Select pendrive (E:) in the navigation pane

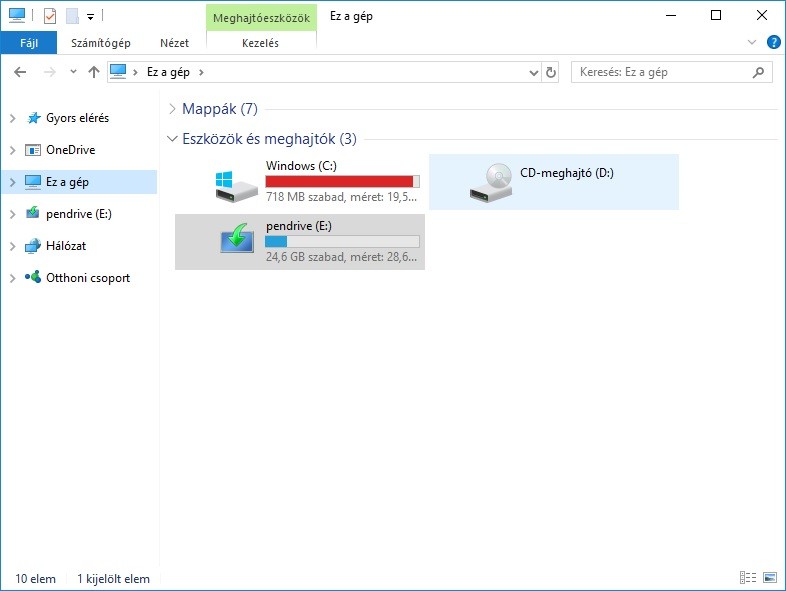[79, 214]
